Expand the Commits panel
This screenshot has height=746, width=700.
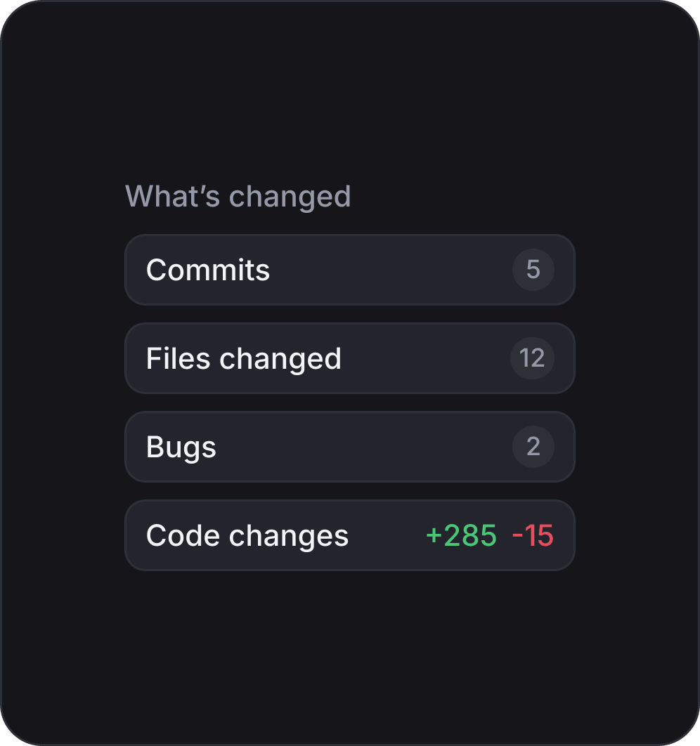tap(349, 270)
